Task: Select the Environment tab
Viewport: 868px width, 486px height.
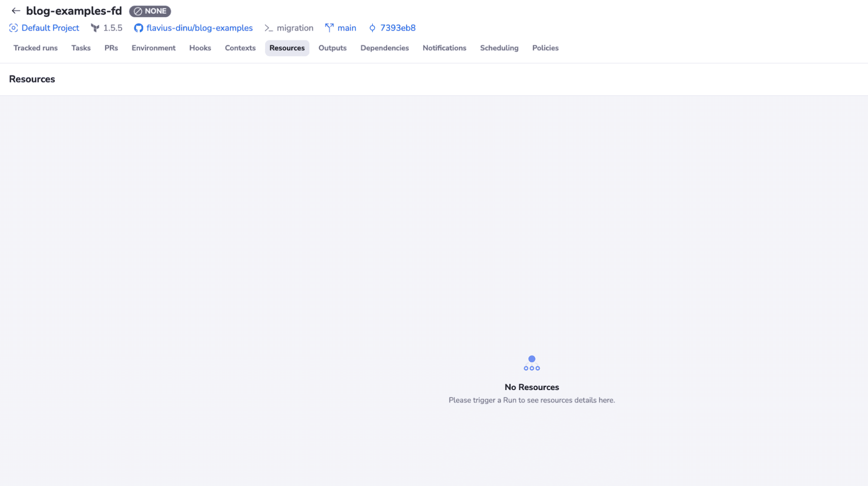Action: (153, 48)
